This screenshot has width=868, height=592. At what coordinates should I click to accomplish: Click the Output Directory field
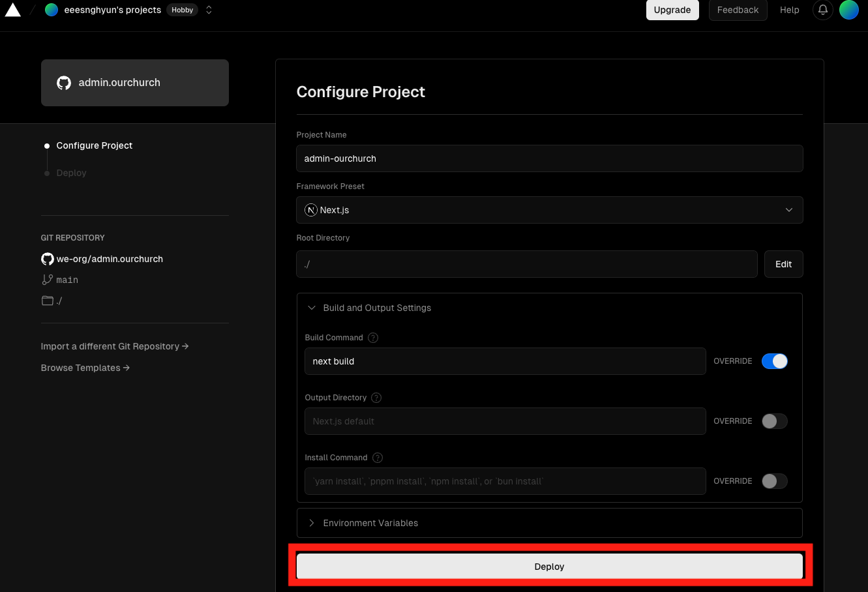[505, 421]
